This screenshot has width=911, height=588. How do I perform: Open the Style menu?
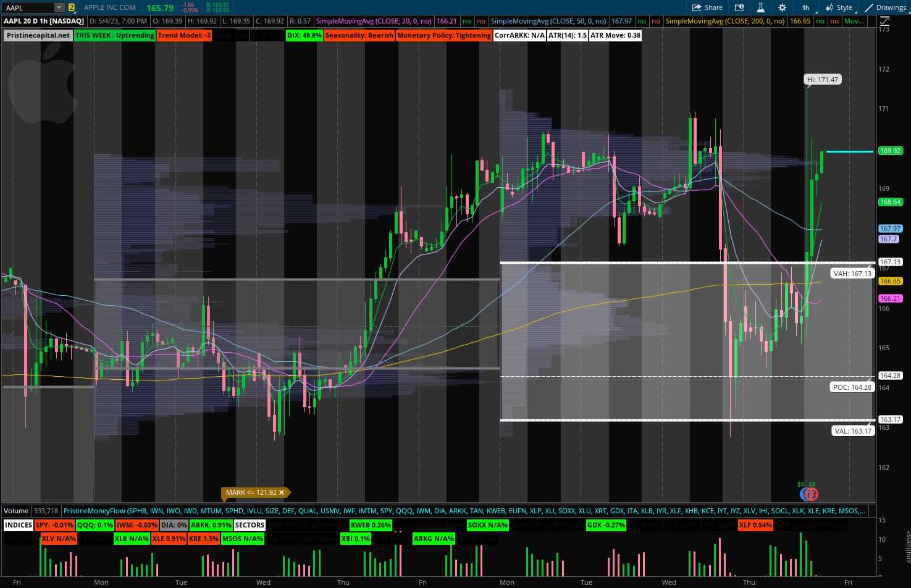(x=839, y=7)
